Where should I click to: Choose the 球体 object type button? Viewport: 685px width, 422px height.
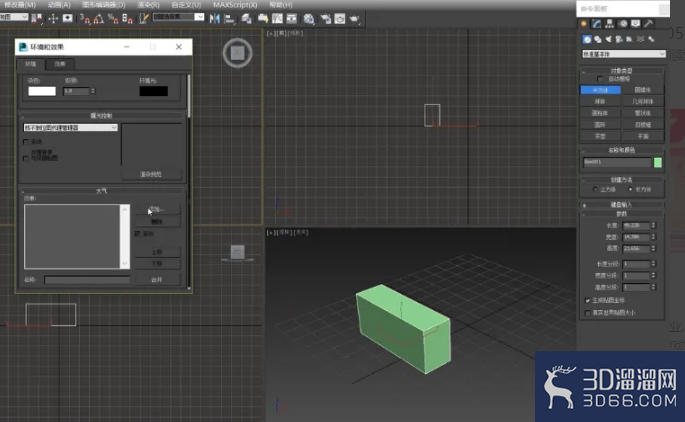[600, 101]
